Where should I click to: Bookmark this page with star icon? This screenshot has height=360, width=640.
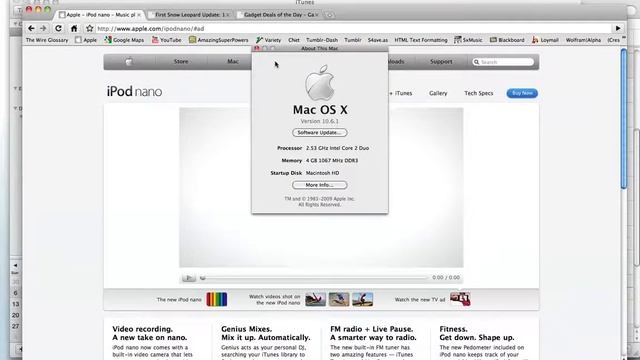point(90,28)
